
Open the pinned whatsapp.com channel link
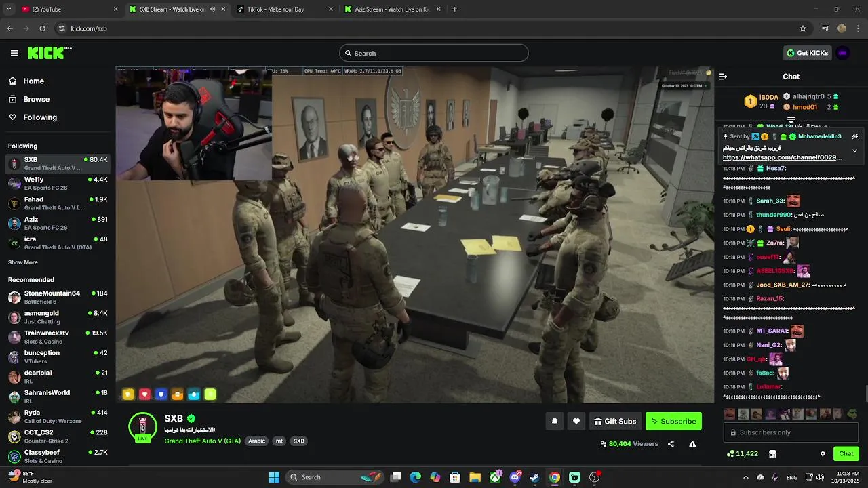pyautogui.click(x=783, y=157)
